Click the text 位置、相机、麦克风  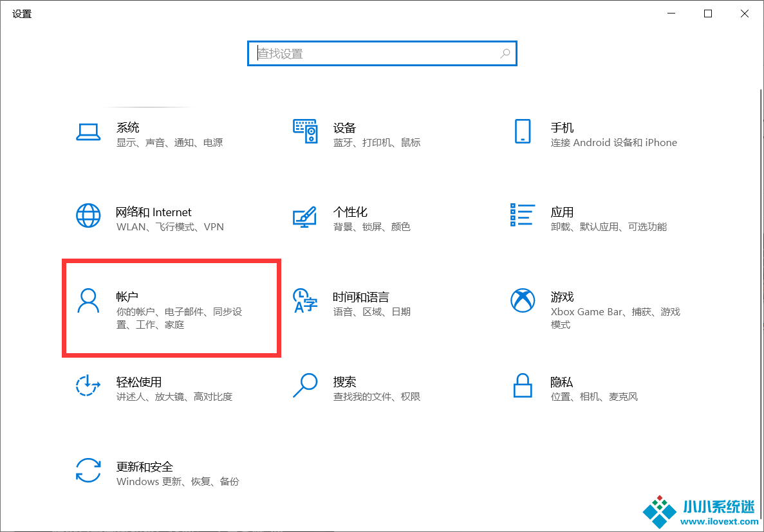coord(594,396)
